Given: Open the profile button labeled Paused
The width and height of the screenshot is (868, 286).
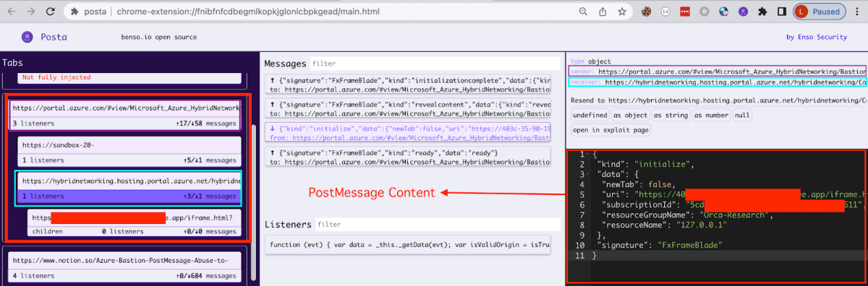Looking at the screenshot, I should click(819, 12).
